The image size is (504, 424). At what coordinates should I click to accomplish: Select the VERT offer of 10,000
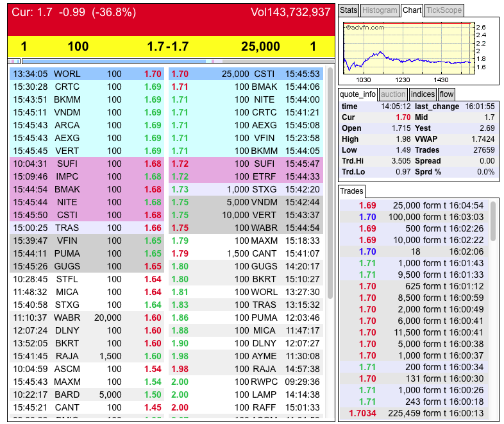click(x=246, y=215)
